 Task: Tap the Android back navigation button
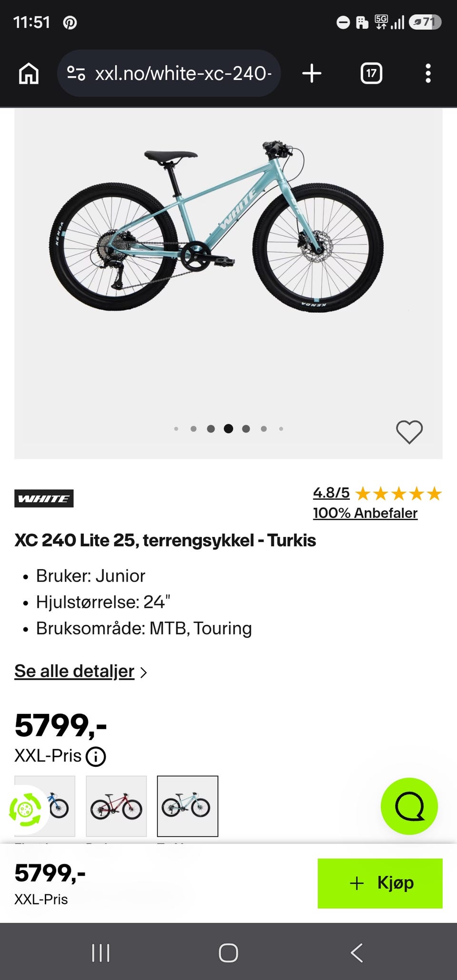(x=357, y=953)
